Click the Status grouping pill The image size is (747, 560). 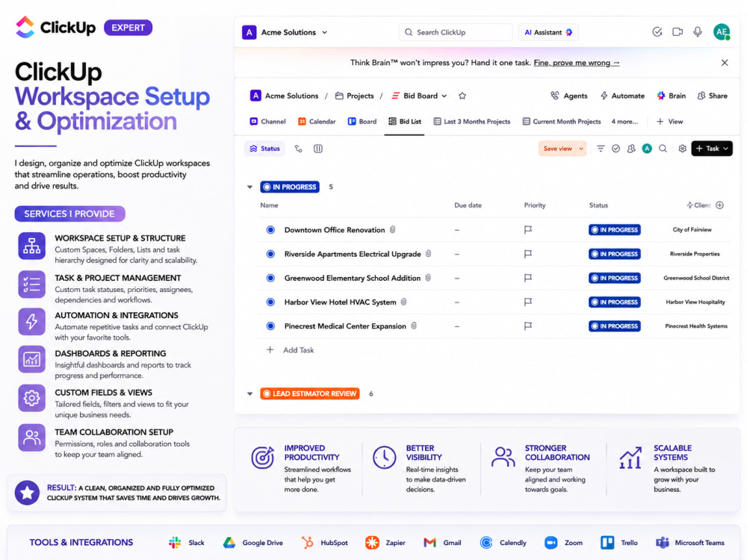point(265,149)
